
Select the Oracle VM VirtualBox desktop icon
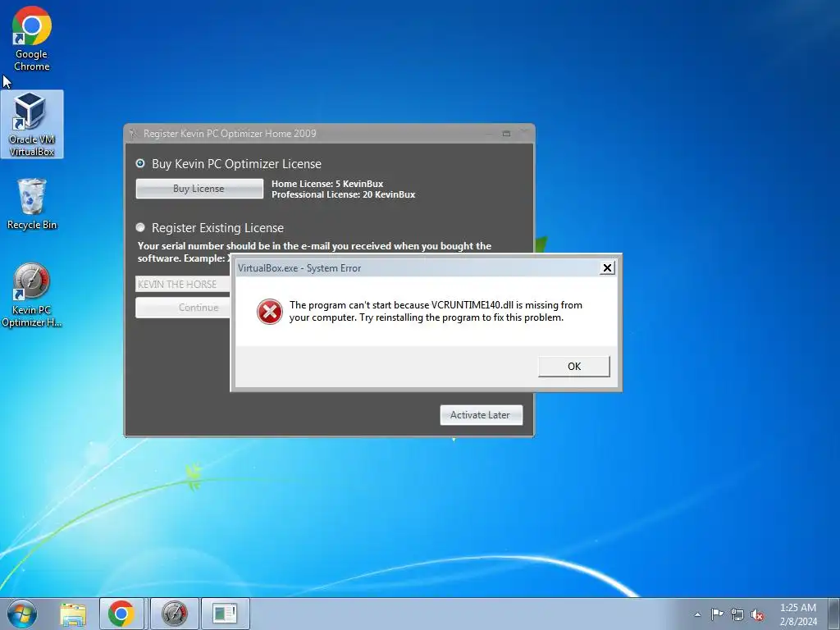point(32,125)
